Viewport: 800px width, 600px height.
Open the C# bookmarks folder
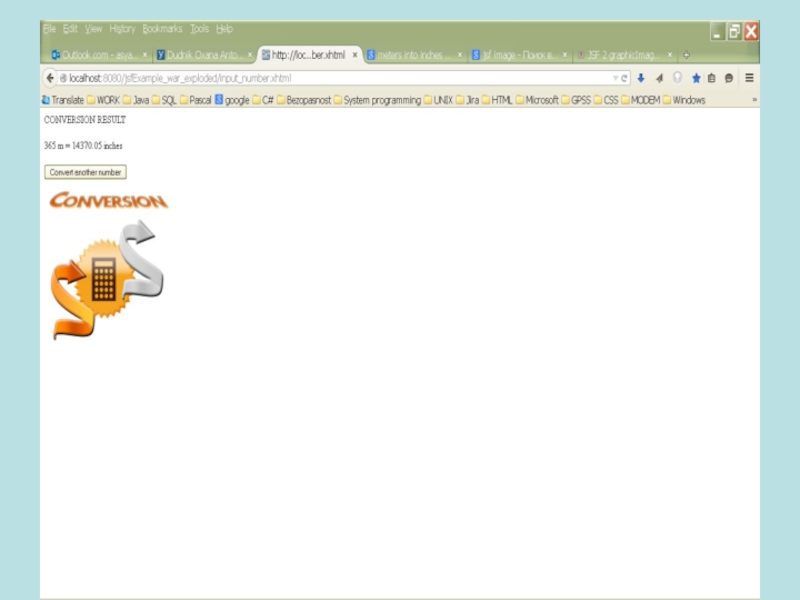[x=263, y=100]
